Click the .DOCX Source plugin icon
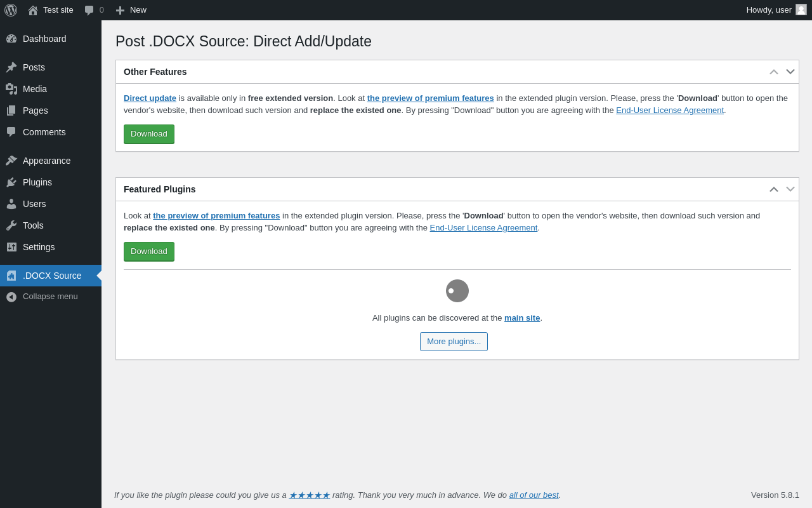The image size is (812, 508). (x=11, y=276)
